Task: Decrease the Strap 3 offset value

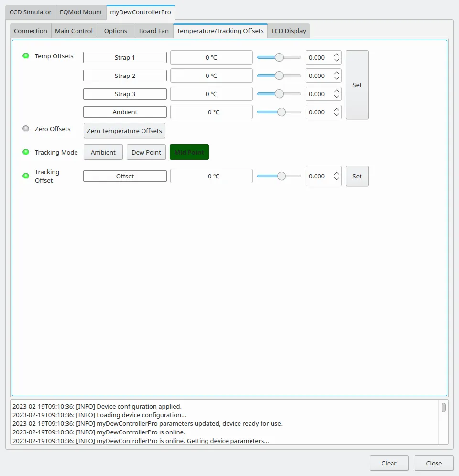Action: [337, 97]
